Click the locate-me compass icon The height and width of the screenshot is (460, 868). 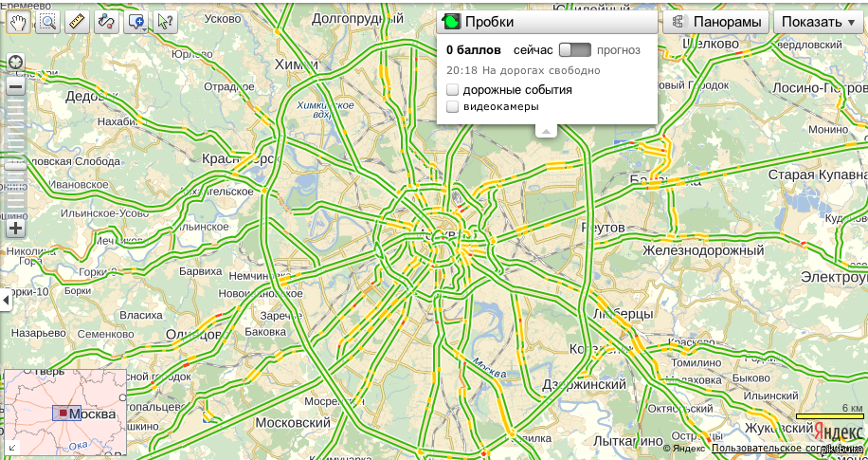pyautogui.click(x=15, y=64)
